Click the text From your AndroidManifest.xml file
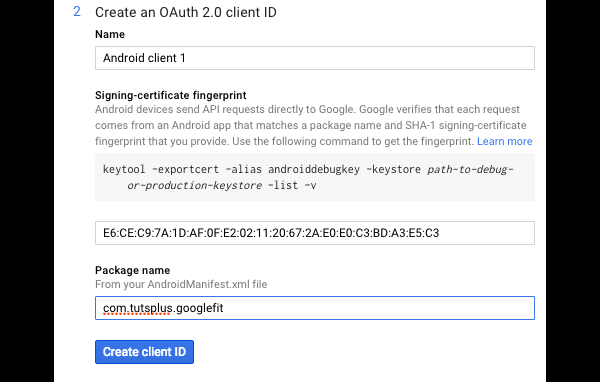Viewport: 600px width, 382px height. point(181,284)
